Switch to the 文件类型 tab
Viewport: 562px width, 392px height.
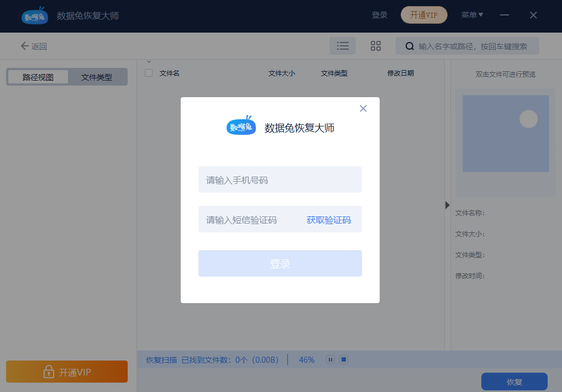tap(97, 77)
